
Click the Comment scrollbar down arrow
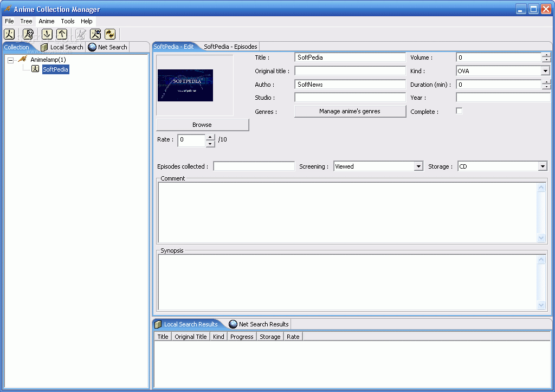(x=541, y=238)
